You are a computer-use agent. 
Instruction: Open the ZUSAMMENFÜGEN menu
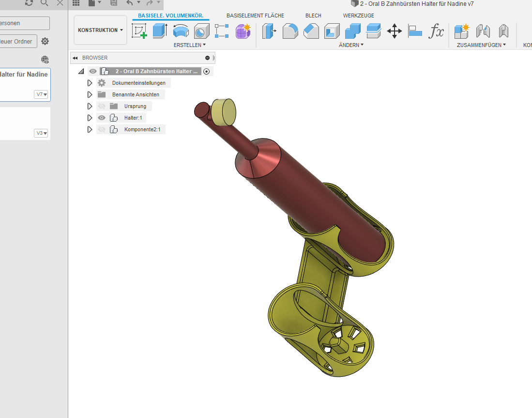[x=481, y=45]
